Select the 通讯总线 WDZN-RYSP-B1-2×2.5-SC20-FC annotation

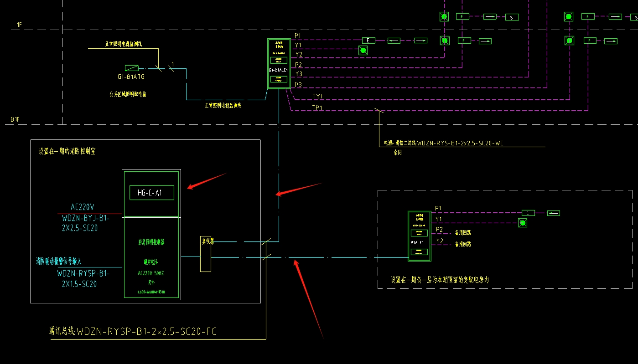click(x=132, y=332)
